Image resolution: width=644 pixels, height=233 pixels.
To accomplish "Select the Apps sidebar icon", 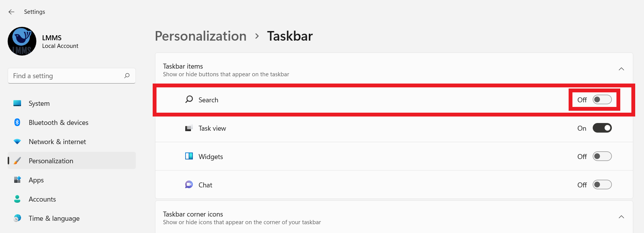I will click(x=17, y=180).
